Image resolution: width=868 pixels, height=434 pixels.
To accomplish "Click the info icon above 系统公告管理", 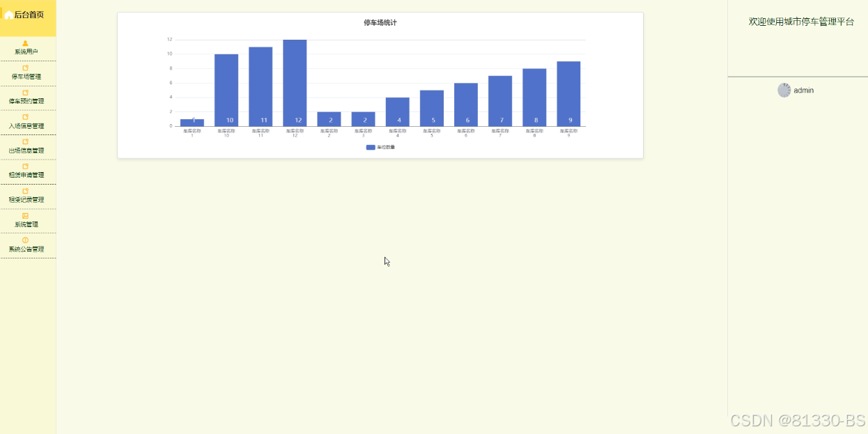I will pyautogui.click(x=26, y=240).
